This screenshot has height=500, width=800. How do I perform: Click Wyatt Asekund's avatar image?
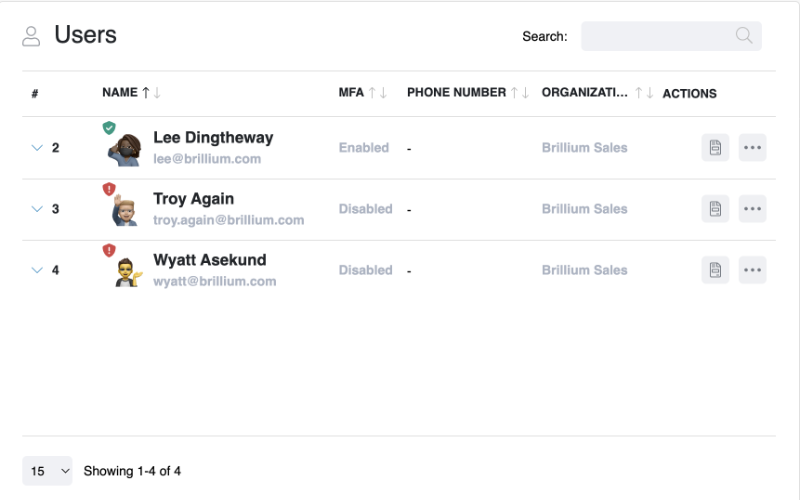click(128, 272)
